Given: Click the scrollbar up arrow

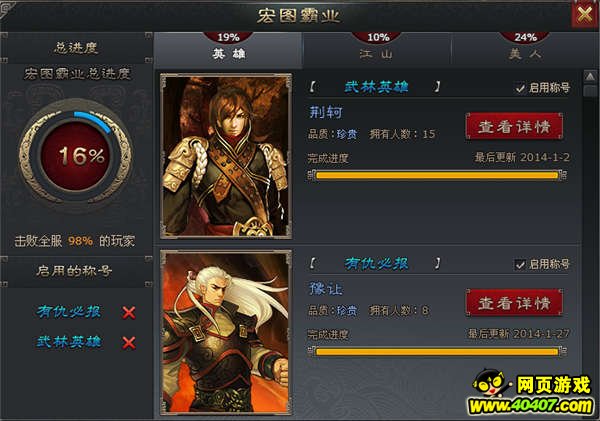Looking at the screenshot, I should [590, 77].
